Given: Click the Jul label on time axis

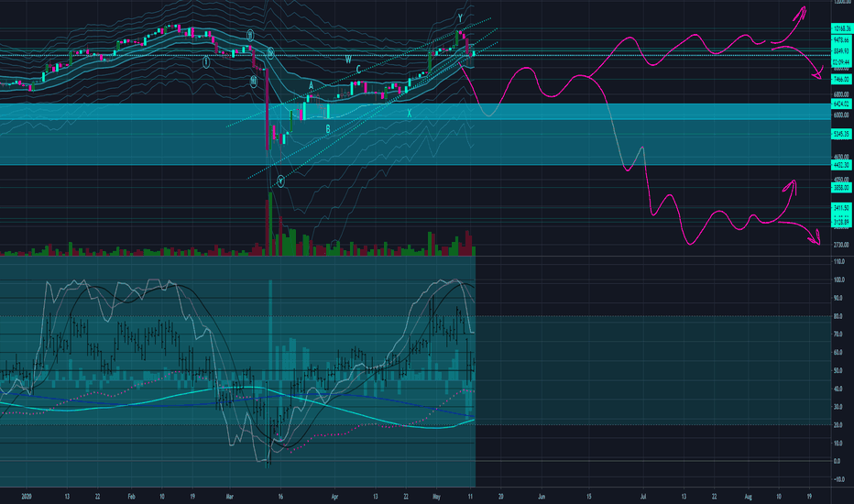Looking at the screenshot, I should [643, 497].
